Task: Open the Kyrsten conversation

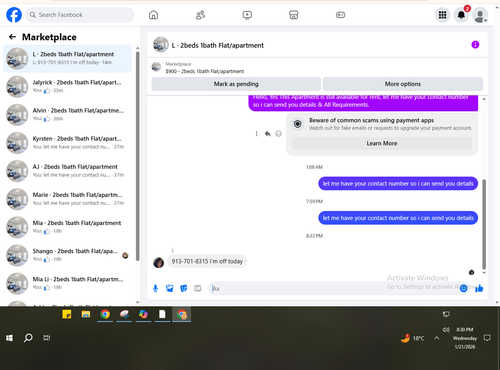Action: point(67,143)
